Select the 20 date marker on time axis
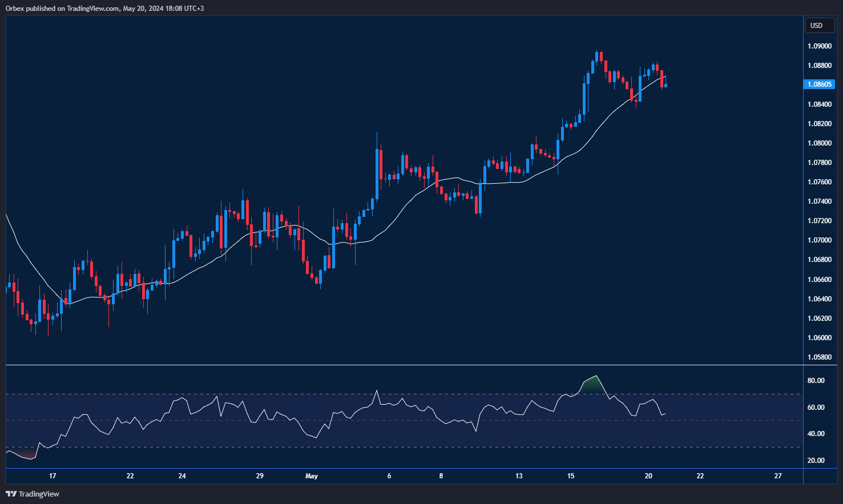Viewport: 843px width, 504px height. click(x=648, y=476)
